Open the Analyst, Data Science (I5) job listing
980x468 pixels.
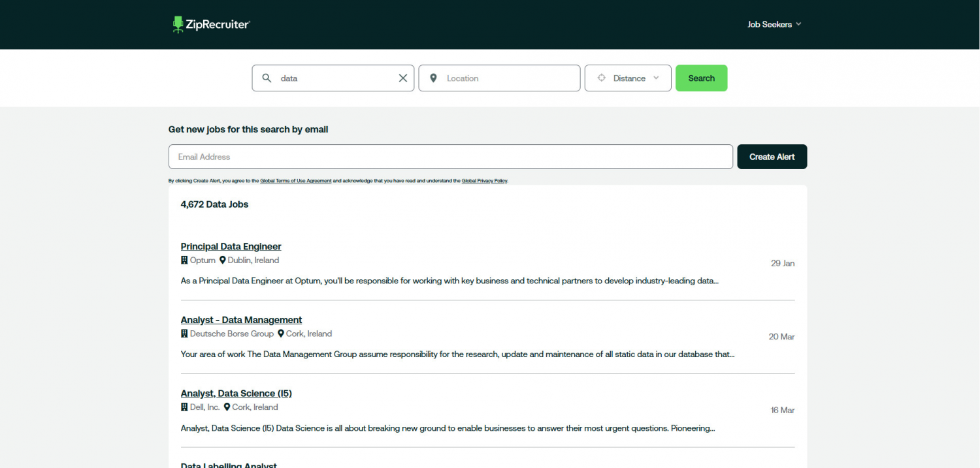point(237,394)
